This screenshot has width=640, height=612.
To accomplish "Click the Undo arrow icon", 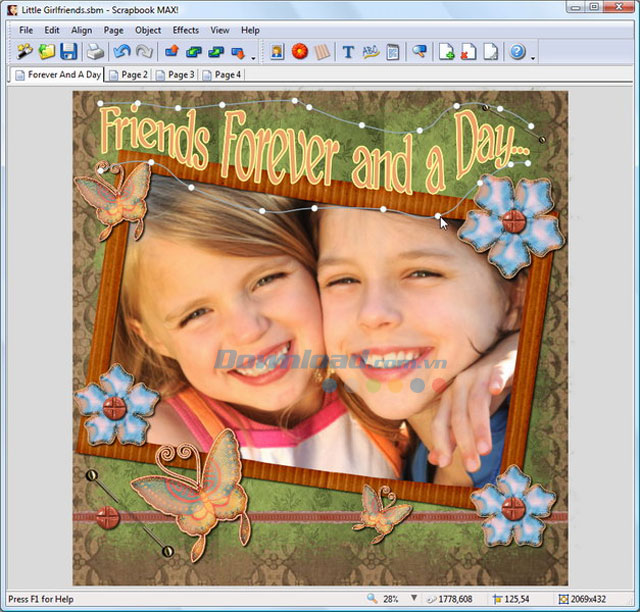I will pyautogui.click(x=121, y=52).
